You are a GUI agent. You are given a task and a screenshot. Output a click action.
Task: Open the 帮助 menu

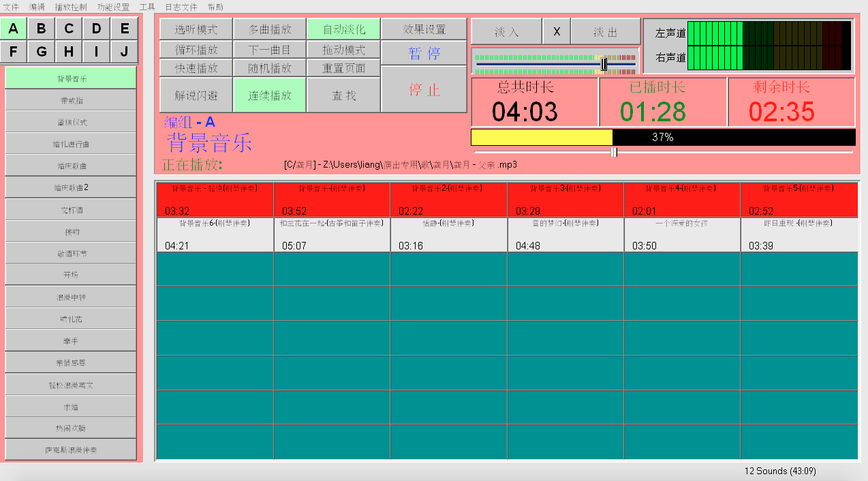215,7
